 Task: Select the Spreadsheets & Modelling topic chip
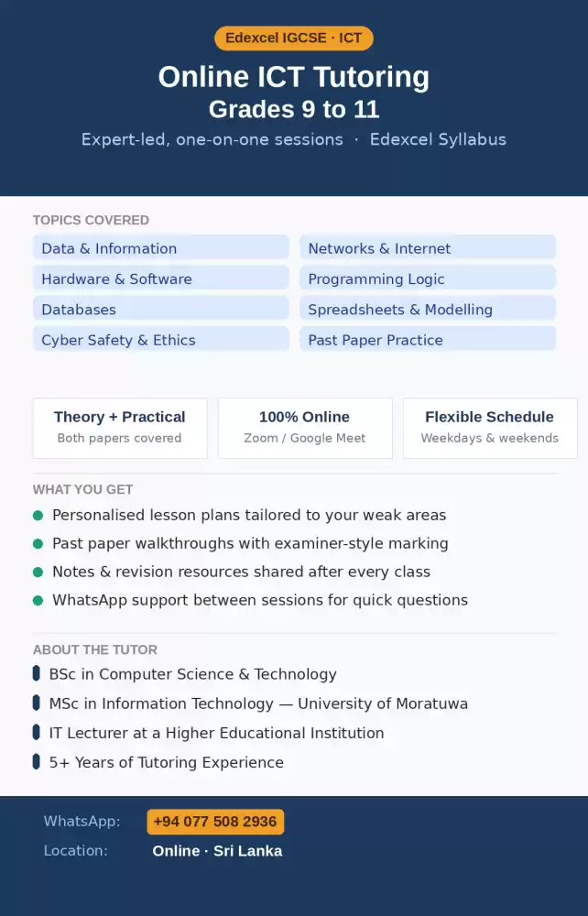[x=428, y=308]
